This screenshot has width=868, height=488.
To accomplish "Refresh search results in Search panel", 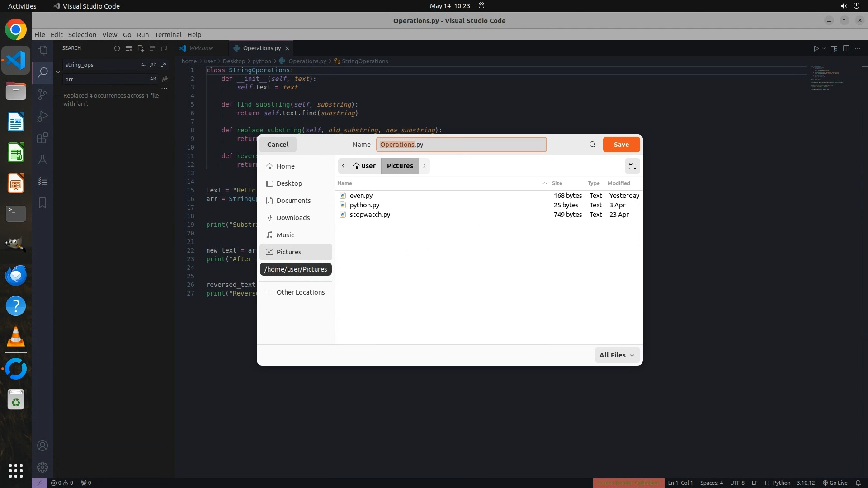I will [x=117, y=48].
